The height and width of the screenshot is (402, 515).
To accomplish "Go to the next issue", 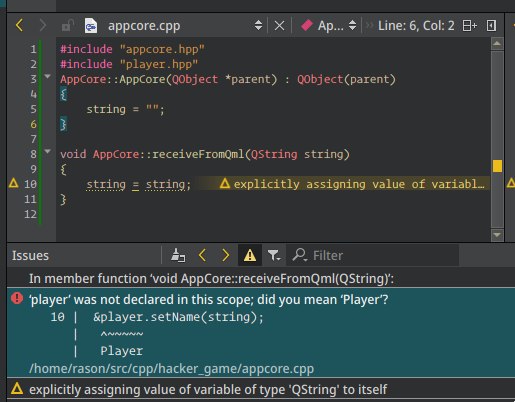I will [x=226, y=256].
